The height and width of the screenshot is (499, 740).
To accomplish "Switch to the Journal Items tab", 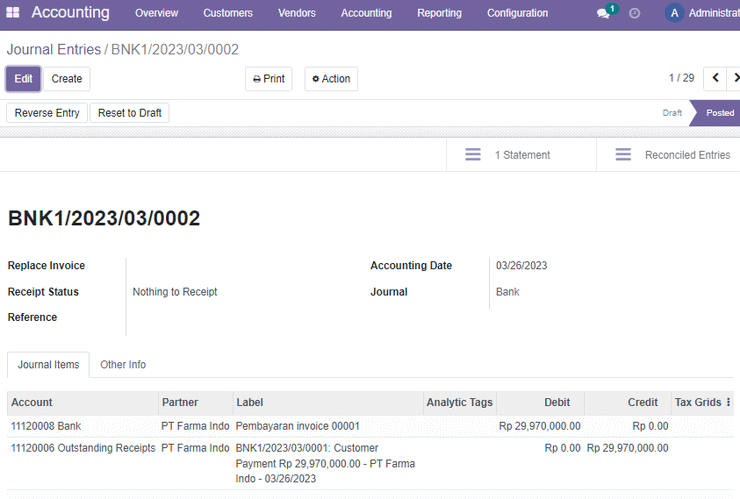I will tap(48, 364).
